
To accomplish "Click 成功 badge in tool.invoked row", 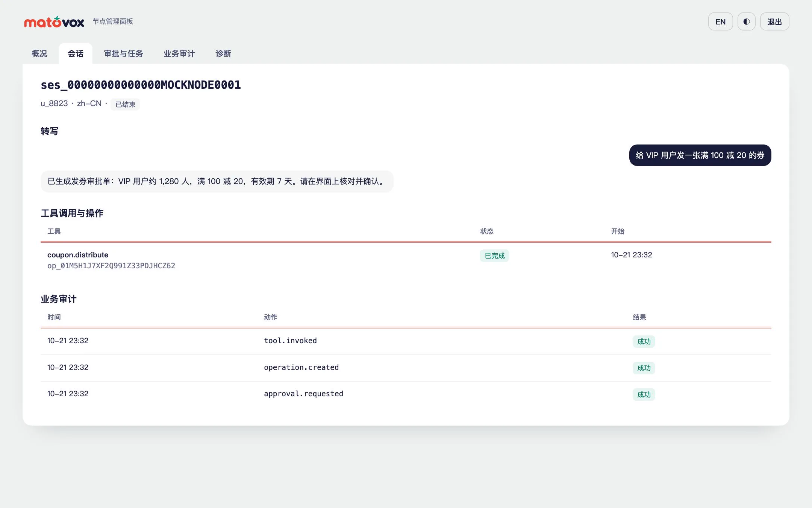I will coord(644,341).
